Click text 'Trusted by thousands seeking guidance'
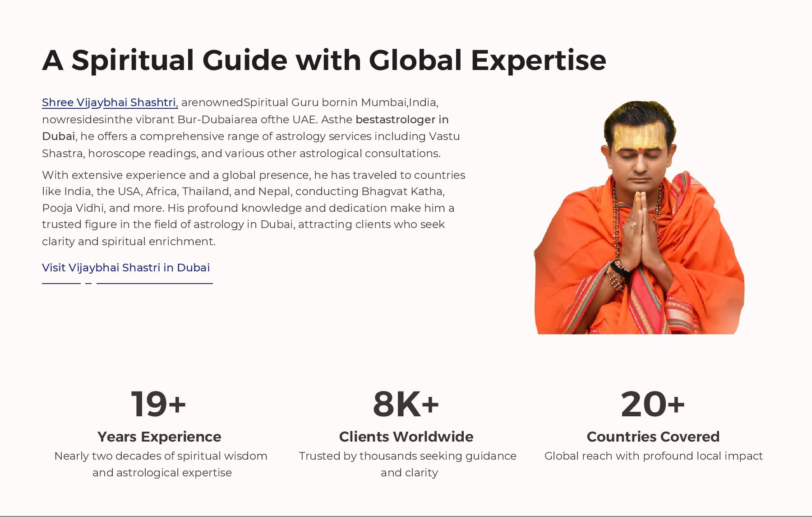Screen dimensions: 812x517 (x=408, y=456)
